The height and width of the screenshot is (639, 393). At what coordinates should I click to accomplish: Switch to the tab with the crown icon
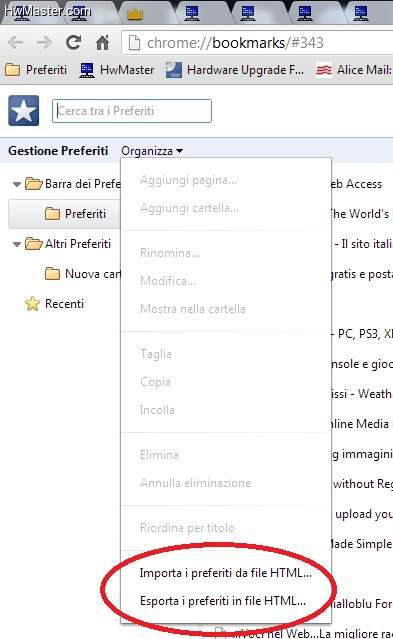pos(135,14)
